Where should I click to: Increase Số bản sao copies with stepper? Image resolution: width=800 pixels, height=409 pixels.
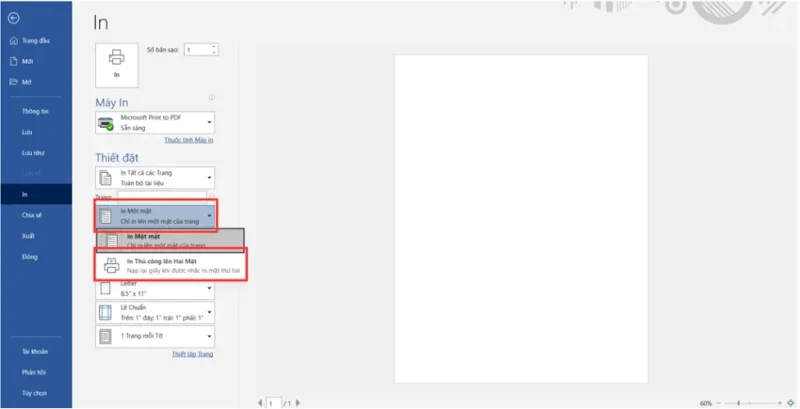tap(215, 46)
